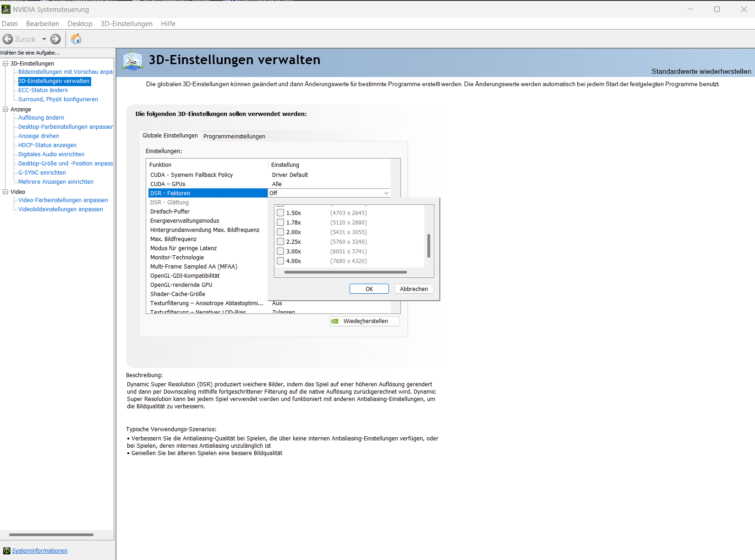Viewport: 755px width, 560px height.
Task: Select the Dreifach-Puffer row
Action: pyautogui.click(x=208, y=211)
